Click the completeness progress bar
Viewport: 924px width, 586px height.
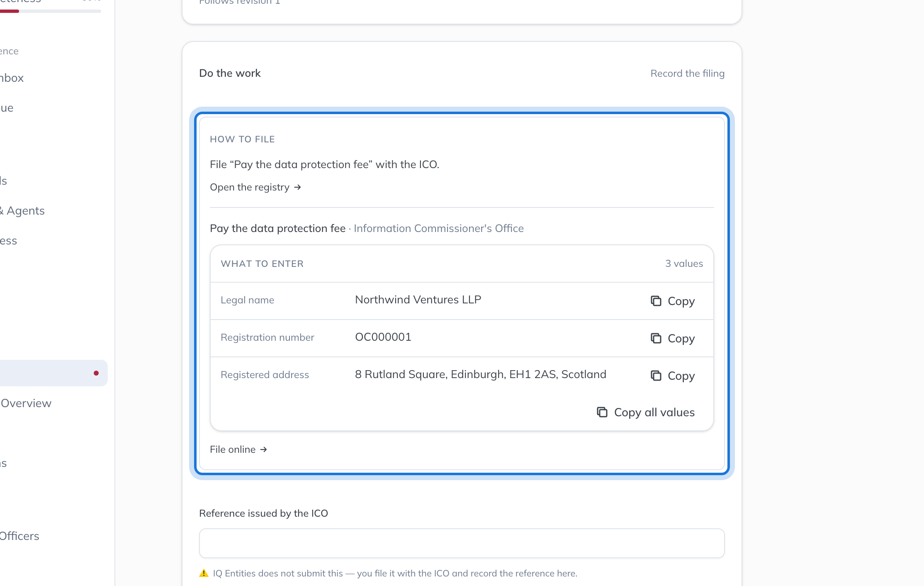click(51, 11)
